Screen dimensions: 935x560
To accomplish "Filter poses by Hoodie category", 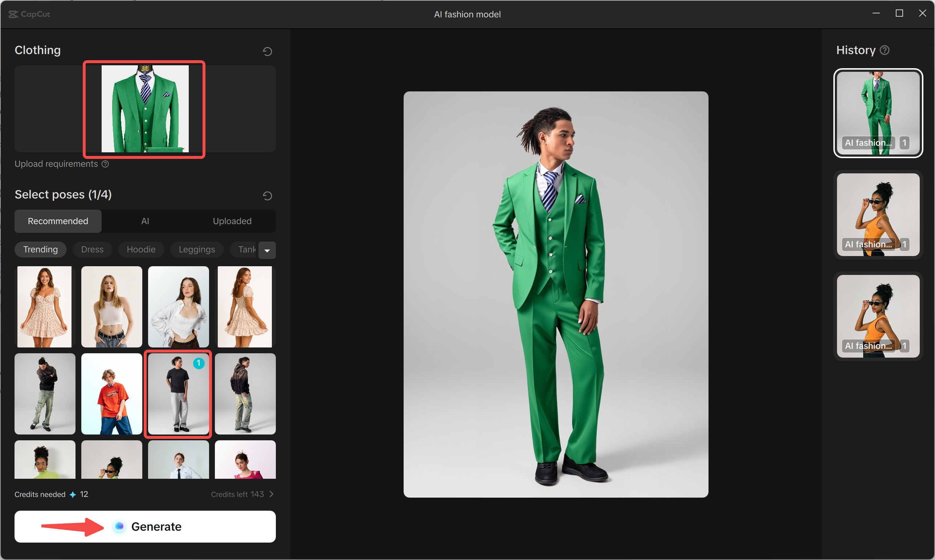I will (x=141, y=250).
